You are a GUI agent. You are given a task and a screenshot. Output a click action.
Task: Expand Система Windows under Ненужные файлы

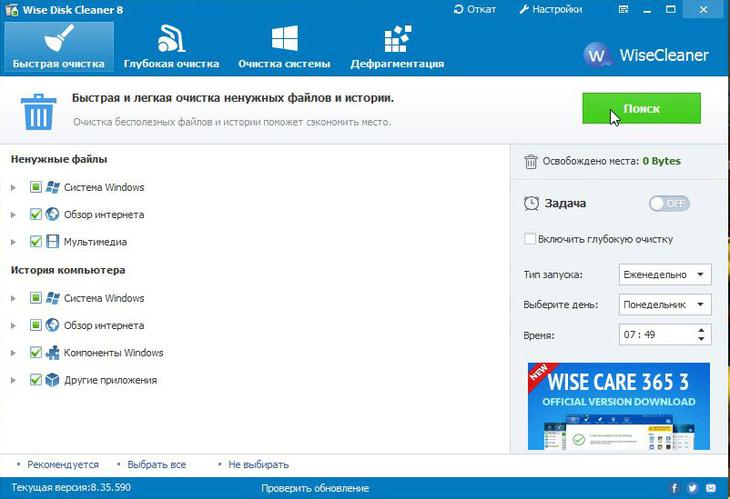pos(14,187)
